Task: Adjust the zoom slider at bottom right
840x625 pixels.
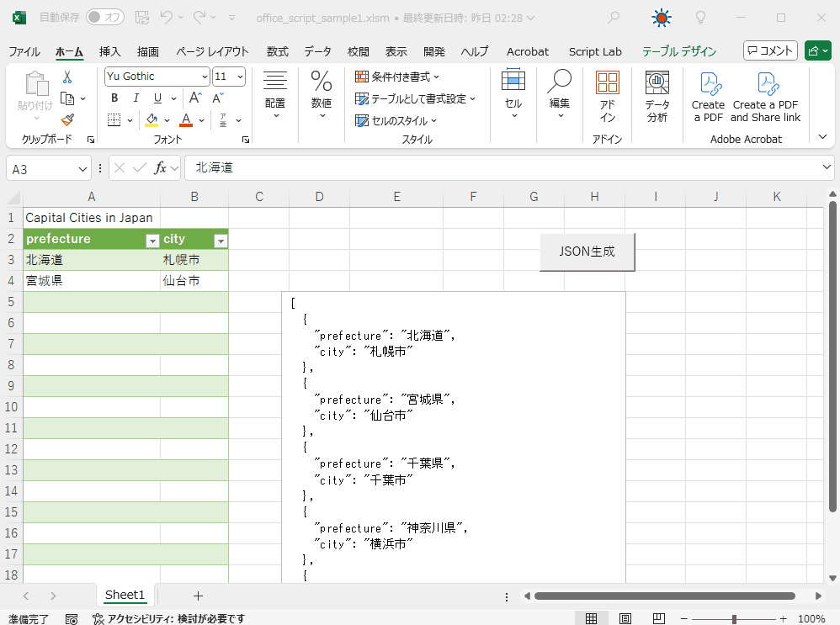Action: pos(735,617)
